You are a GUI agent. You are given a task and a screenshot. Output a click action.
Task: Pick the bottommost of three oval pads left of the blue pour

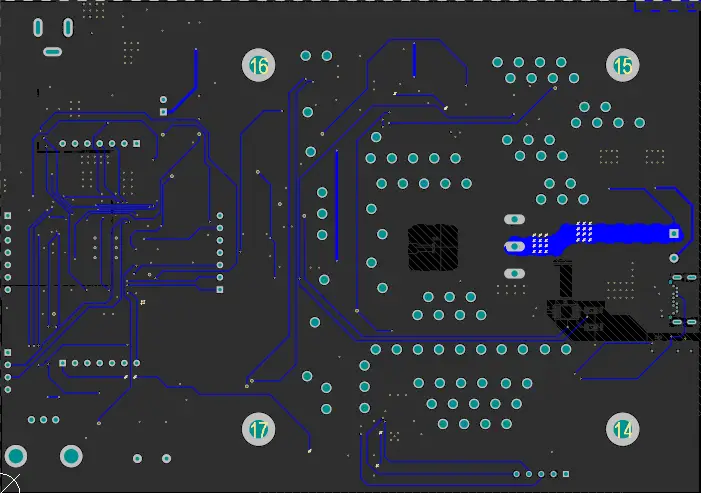[x=515, y=273]
